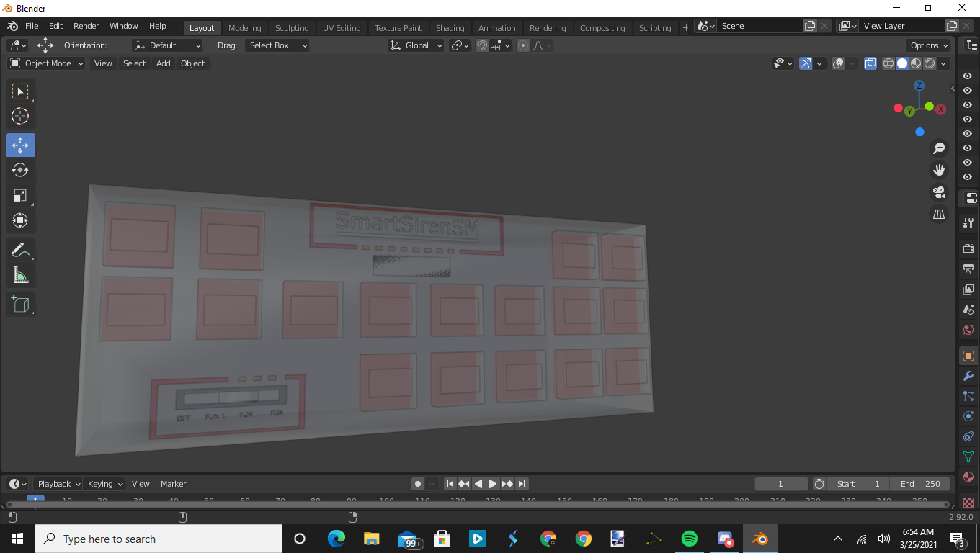
Task: Switch to the Sculpting workspace tab
Action: pos(292,28)
